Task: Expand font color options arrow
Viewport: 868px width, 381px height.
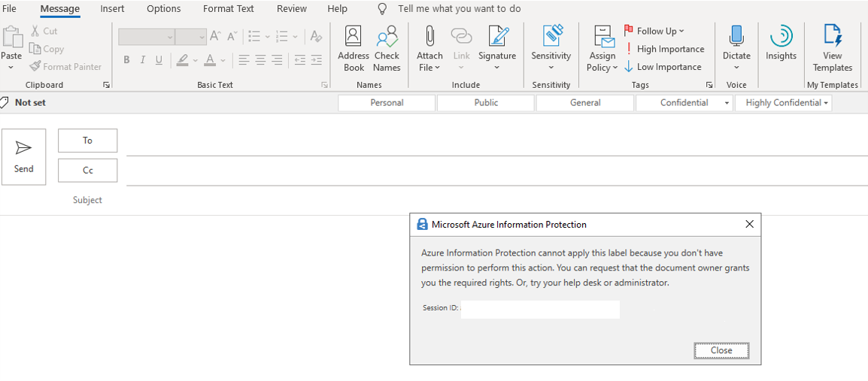Action: click(223, 59)
